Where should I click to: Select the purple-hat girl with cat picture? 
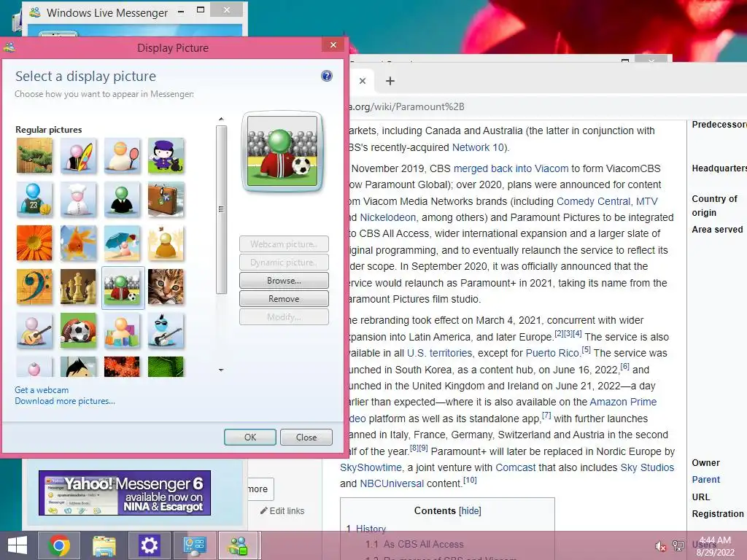click(x=166, y=156)
